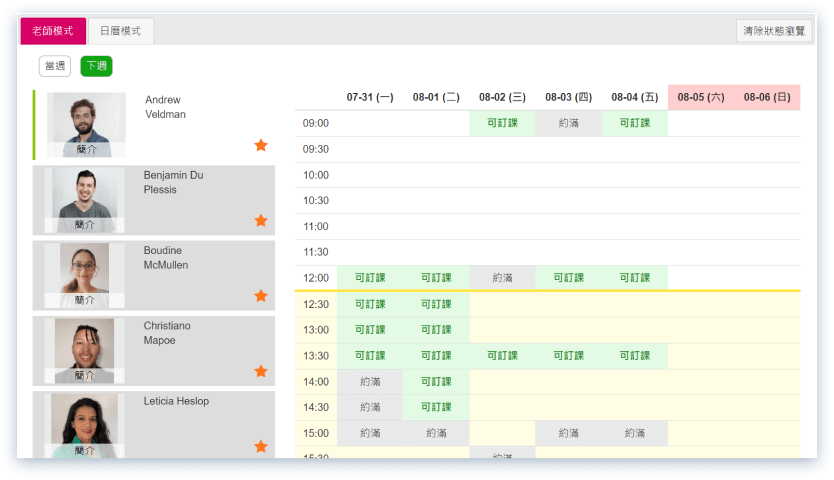Click Leticia Heslop's teacher photo
The image size is (834, 480).
85,420
